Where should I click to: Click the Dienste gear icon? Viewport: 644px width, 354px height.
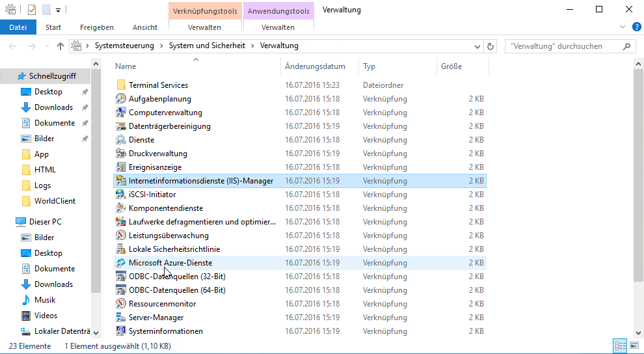tap(120, 140)
